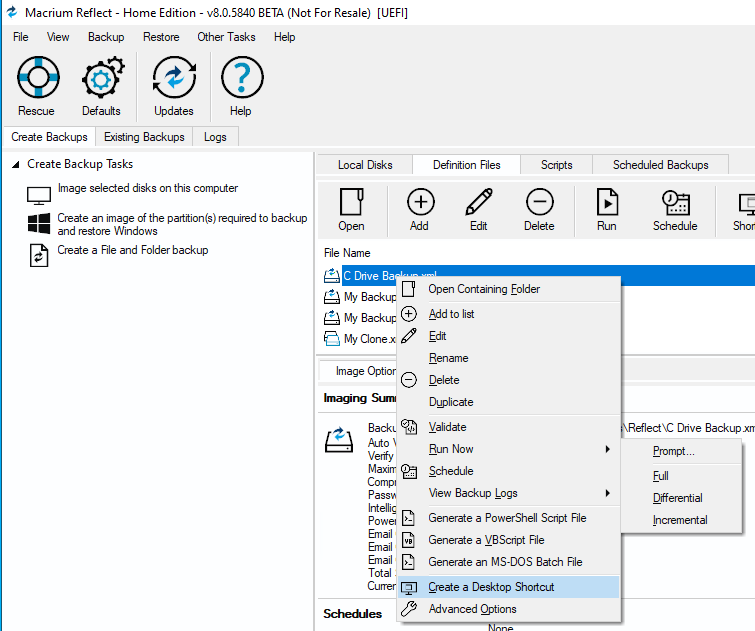Select the Definition Files tab

click(467, 165)
